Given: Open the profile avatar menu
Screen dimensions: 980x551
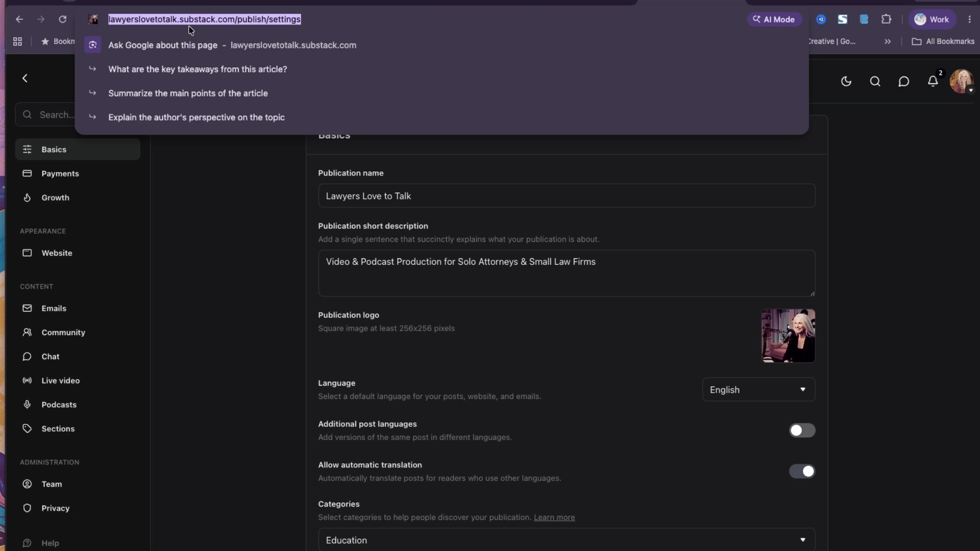Looking at the screenshot, I should pyautogui.click(x=961, y=81).
